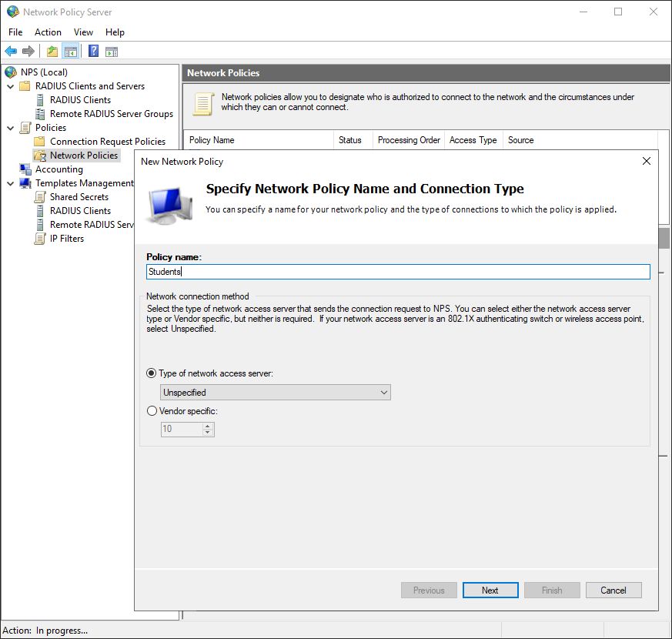The image size is (672, 639).
Task: Open the File menu
Action: pos(15,32)
